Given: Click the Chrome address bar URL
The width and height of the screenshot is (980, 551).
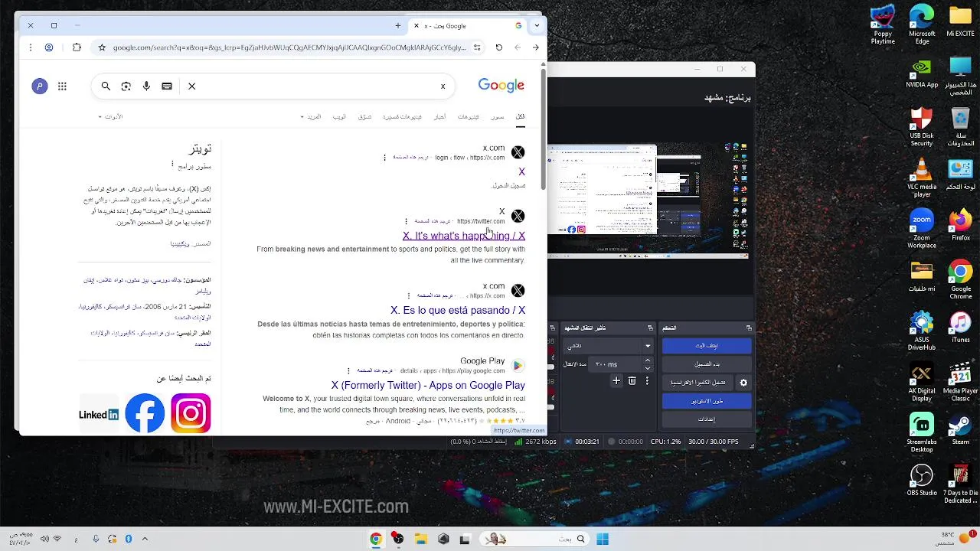Looking at the screenshot, I should [289, 47].
